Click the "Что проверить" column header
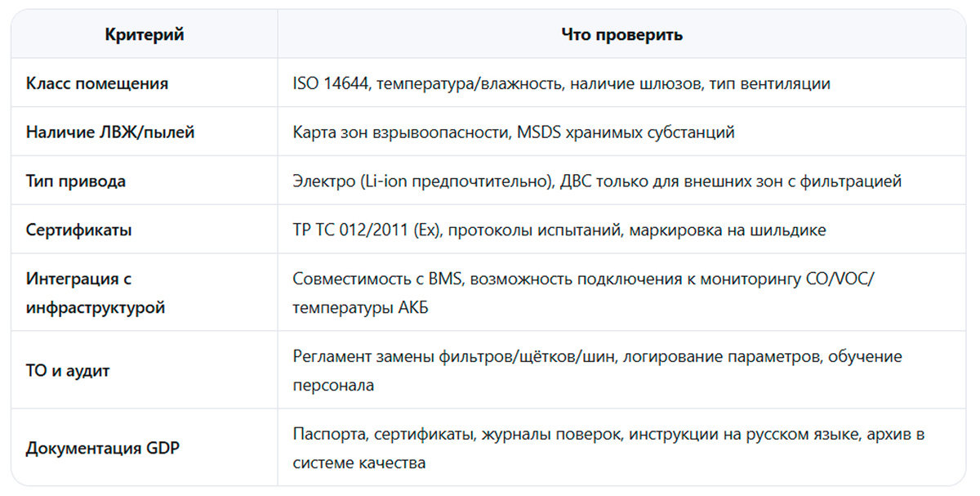Screen dimensions: 980x496 pyautogui.click(x=622, y=35)
